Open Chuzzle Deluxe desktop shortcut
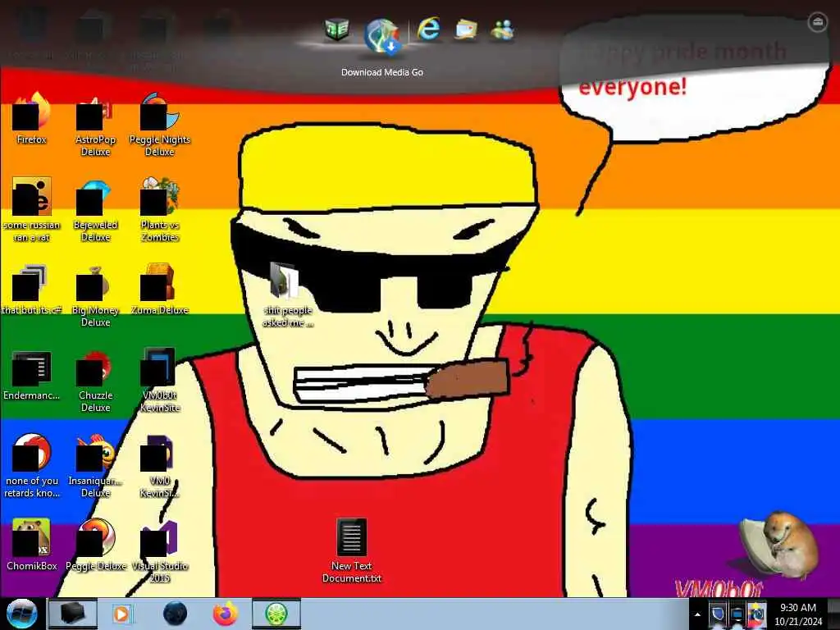840x630 pixels. pyautogui.click(x=95, y=381)
